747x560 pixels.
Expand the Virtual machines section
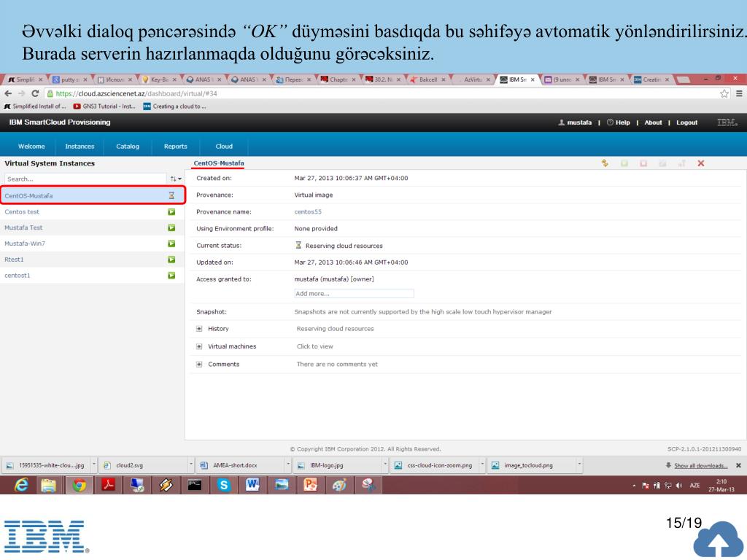point(199,346)
